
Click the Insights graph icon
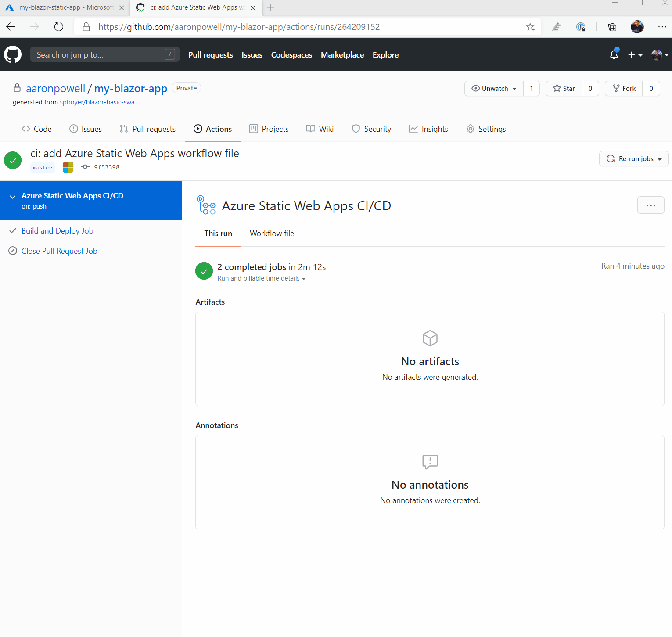414,129
